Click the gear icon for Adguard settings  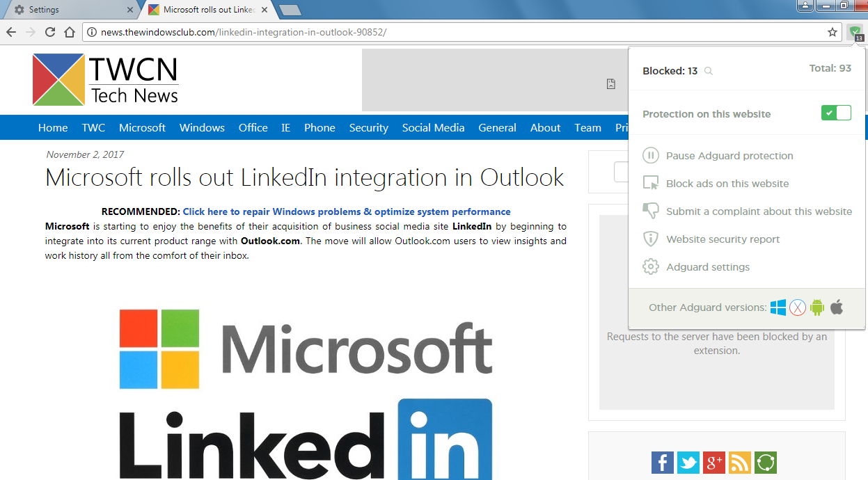tap(650, 267)
